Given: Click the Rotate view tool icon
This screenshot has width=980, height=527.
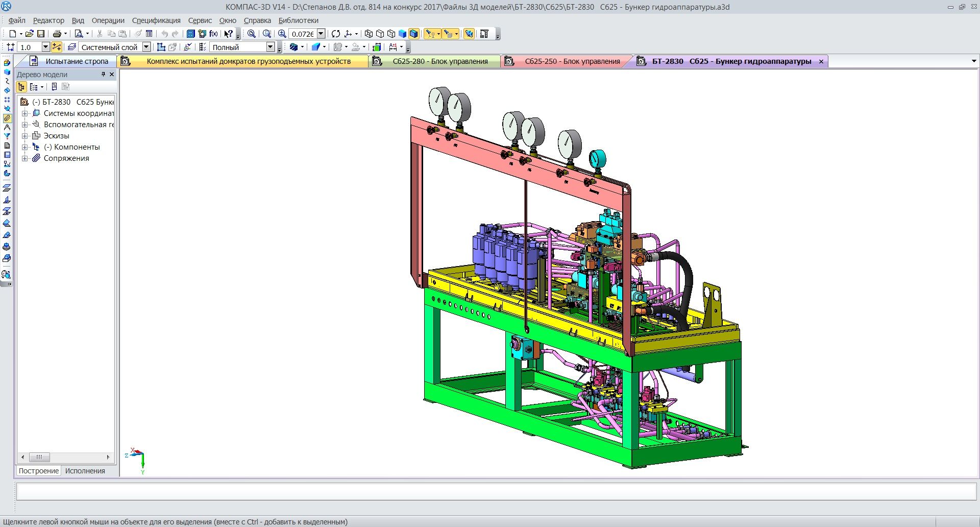Looking at the screenshot, I should (x=335, y=34).
